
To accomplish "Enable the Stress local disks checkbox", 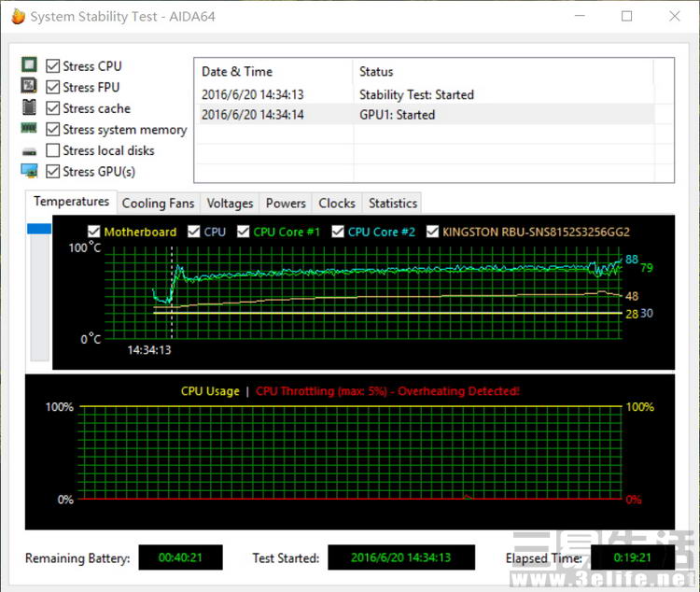I will coord(52,150).
